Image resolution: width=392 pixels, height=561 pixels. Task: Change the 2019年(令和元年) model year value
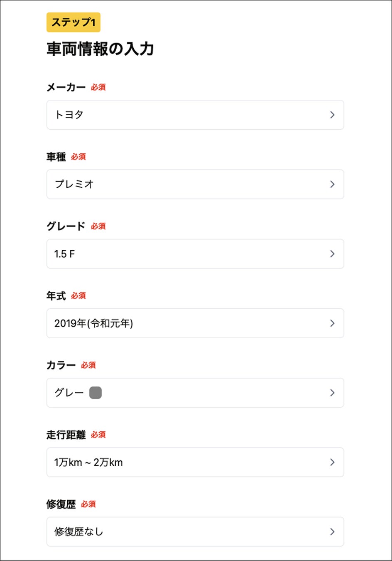click(195, 323)
